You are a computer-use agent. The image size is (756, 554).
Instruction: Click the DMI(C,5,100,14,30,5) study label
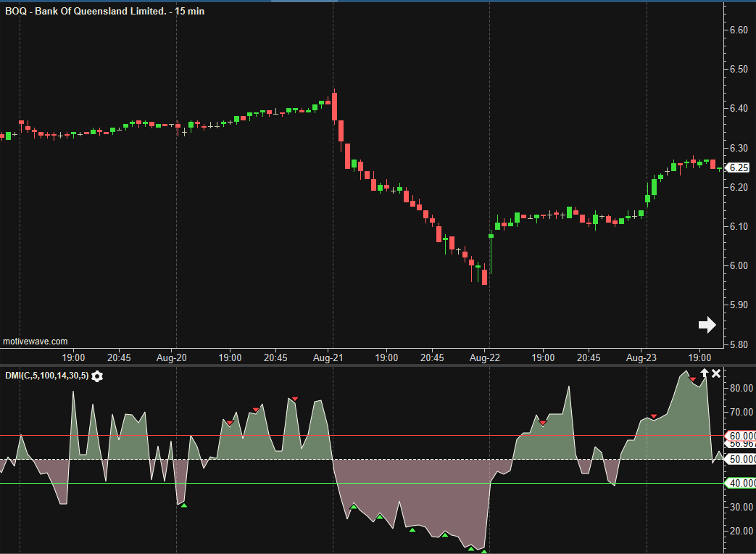tap(46, 376)
